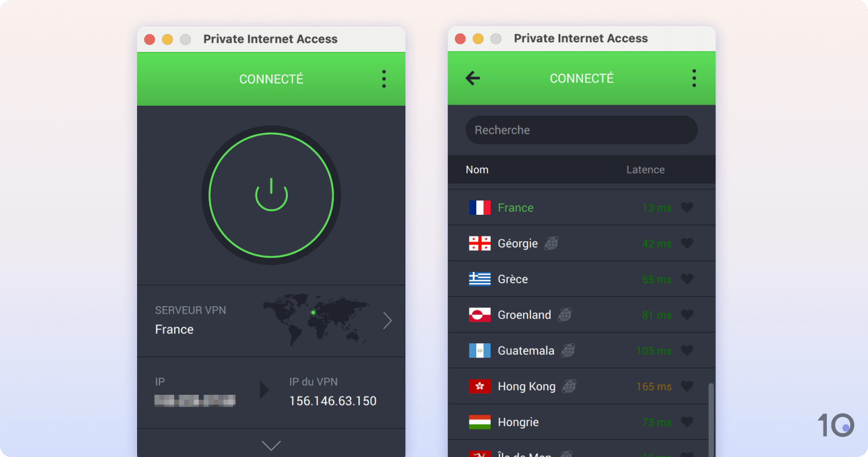Mark Groenland as a favorite
The height and width of the screenshot is (457, 868).
click(x=687, y=315)
